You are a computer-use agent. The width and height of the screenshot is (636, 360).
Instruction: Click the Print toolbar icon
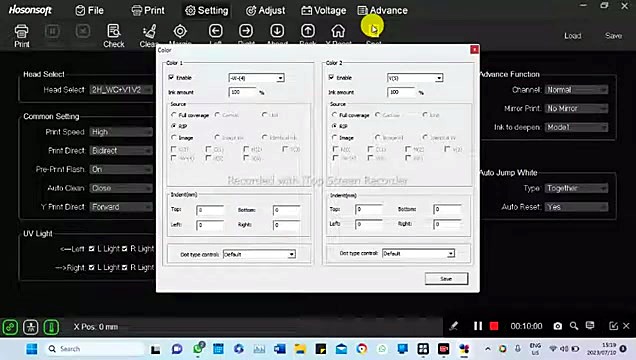click(21, 32)
